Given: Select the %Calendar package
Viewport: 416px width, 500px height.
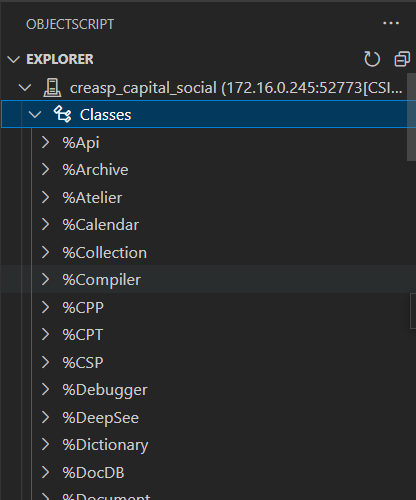Looking at the screenshot, I should (x=100, y=225).
